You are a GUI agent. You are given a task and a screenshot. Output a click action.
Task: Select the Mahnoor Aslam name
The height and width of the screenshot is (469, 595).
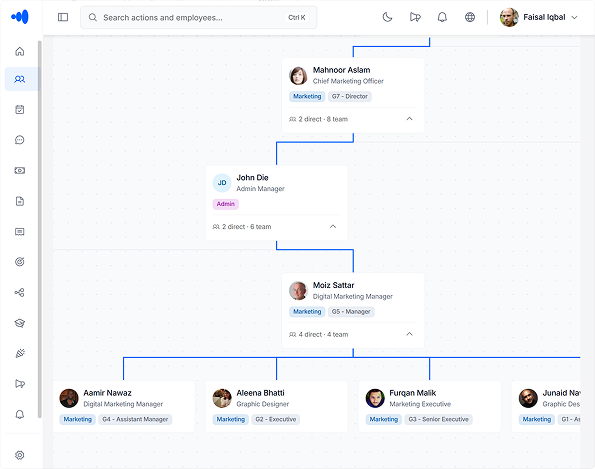342,70
